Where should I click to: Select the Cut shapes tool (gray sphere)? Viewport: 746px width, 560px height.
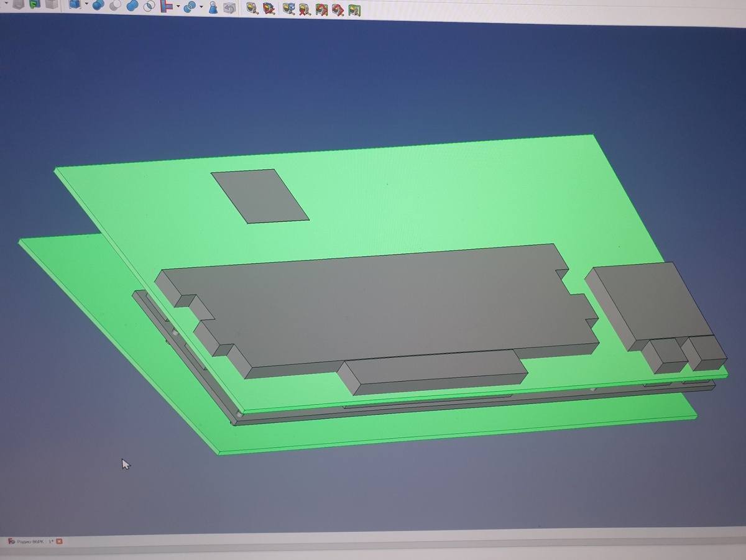[x=116, y=6]
